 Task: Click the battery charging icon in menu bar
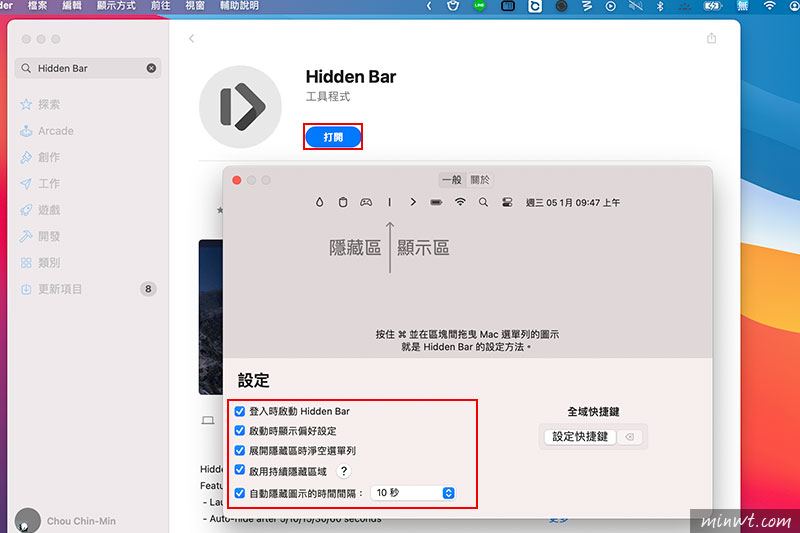(x=712, y=6)
